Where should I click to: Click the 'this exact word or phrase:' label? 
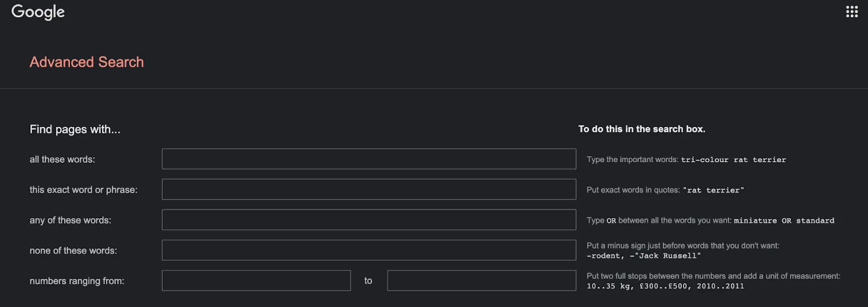point(84,190)
